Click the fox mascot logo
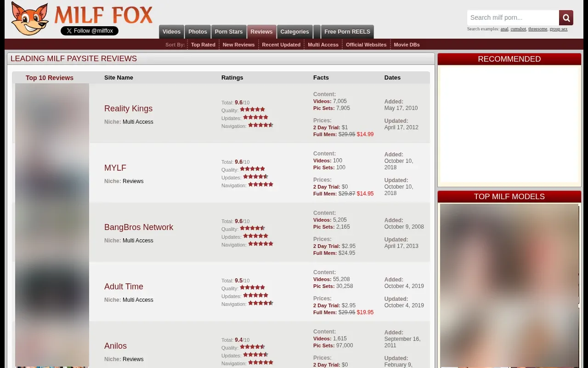This screenshot has height=368, width=588. pyautogui.click(x=30, y=18)
